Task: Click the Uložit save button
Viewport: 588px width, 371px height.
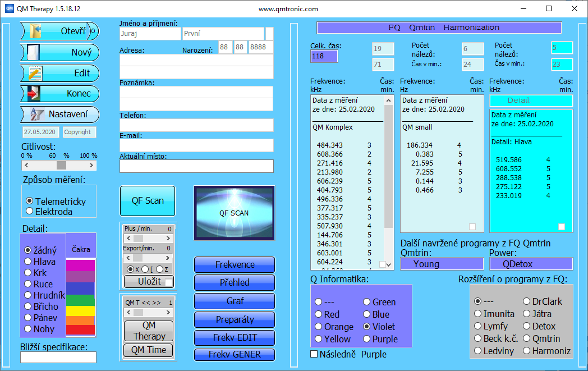Action: (149, 282)
